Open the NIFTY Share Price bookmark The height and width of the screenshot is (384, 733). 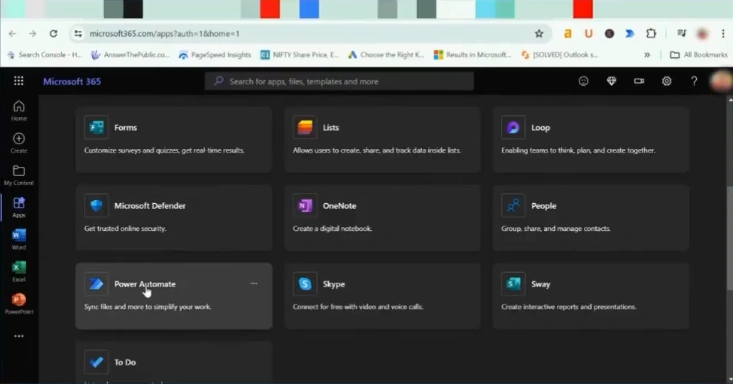point(300,55)
